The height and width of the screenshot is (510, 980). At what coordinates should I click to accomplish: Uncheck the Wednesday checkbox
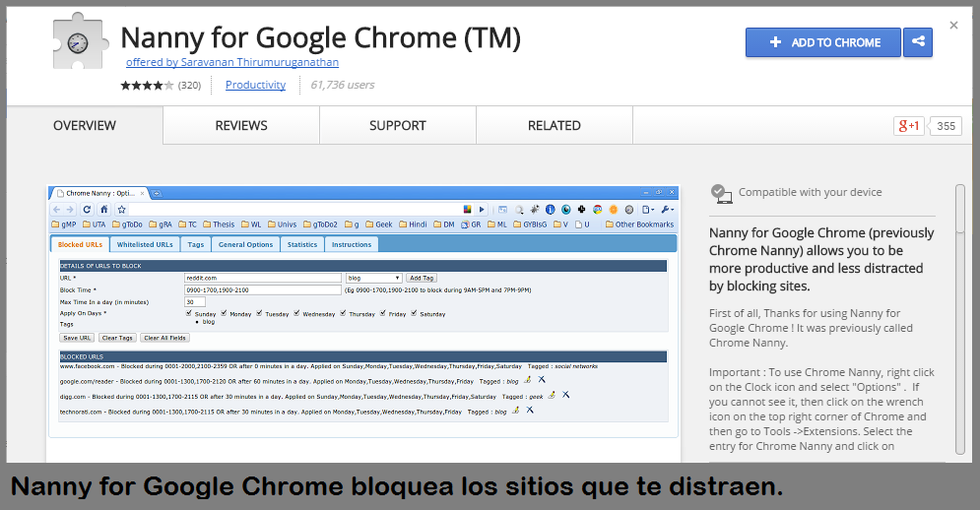(296, 313)
